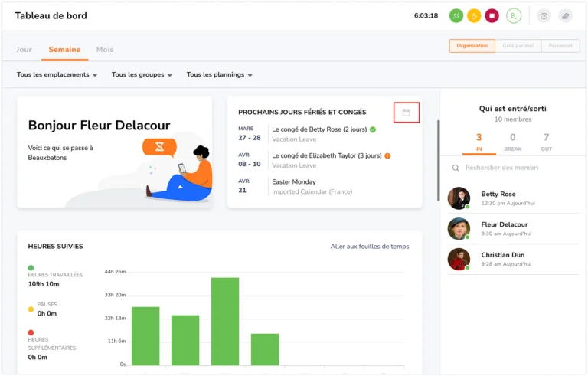
Task: Click orange pending icon next to Elizabeth Taylor leave
Action: [387, 155]
